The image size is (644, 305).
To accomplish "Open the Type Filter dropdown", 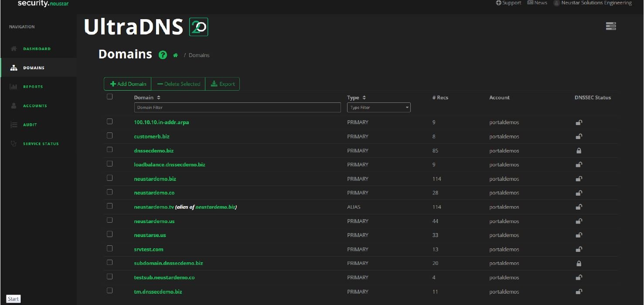I will tap(378, 108).
